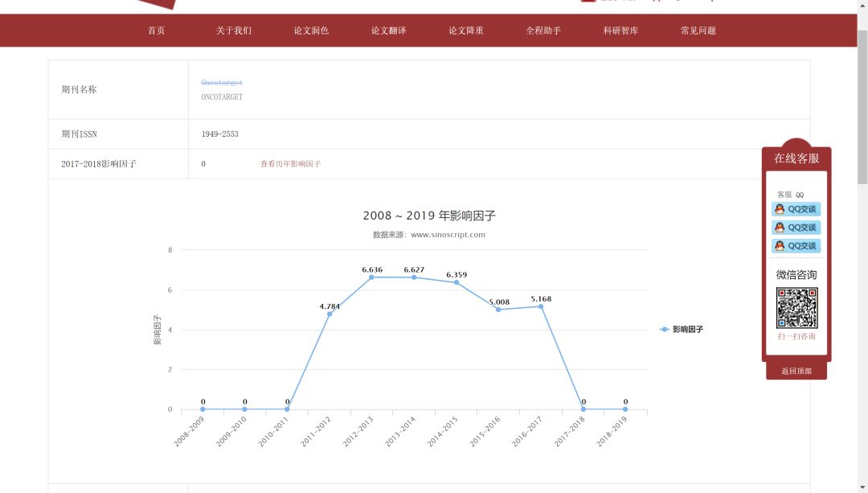Open the 首页 menu item
The width and height of the screenshot is (868, 493).
(155, 31)
